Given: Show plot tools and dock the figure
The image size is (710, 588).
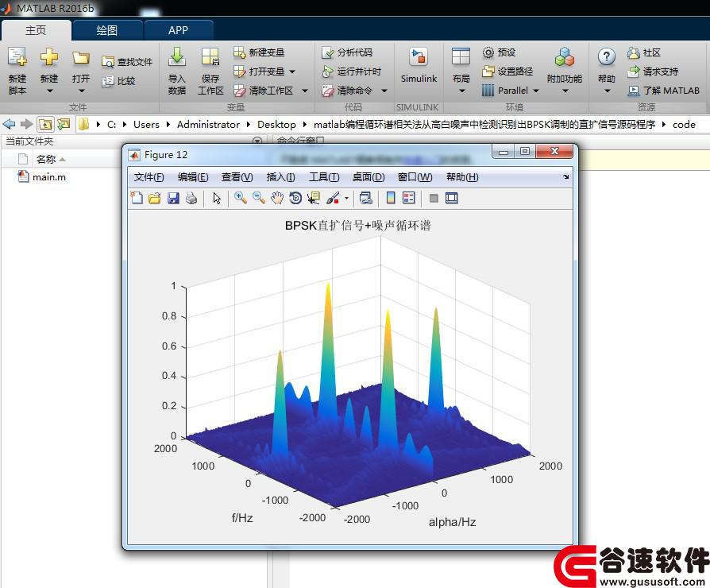Looking at the screenshot, I should (451, 198).
